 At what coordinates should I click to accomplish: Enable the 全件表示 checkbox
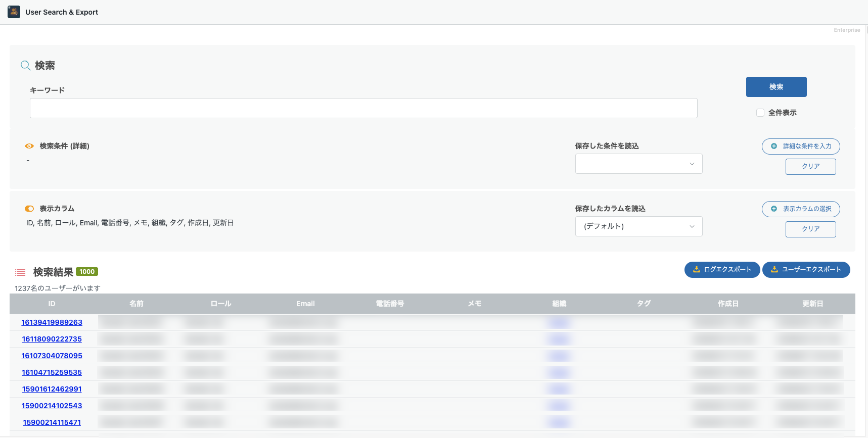click(760, 113)
